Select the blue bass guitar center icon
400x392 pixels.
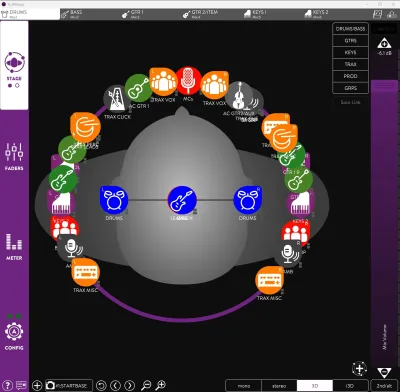pyautogui.click(x=182, y=200)
